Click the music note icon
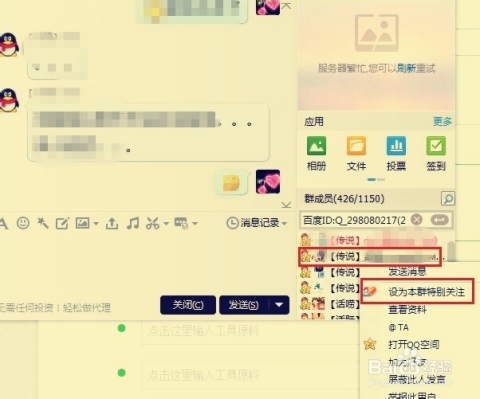Screen dimensions: 480x399 133,223
